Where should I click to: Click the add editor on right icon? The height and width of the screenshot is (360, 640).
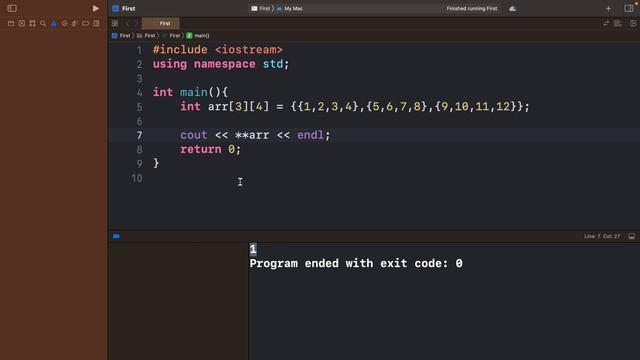633,24
